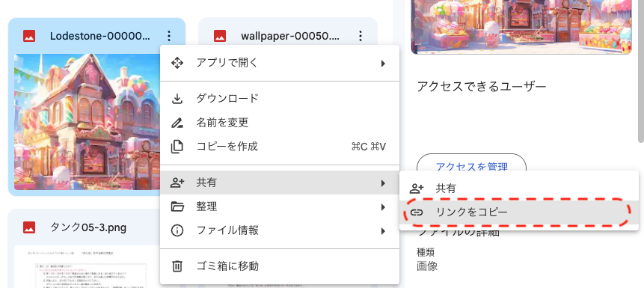Select the タンク05-3.png file name
Image resolution: width=644 pixels, height=288 pixels.
(x=88, y=227)
